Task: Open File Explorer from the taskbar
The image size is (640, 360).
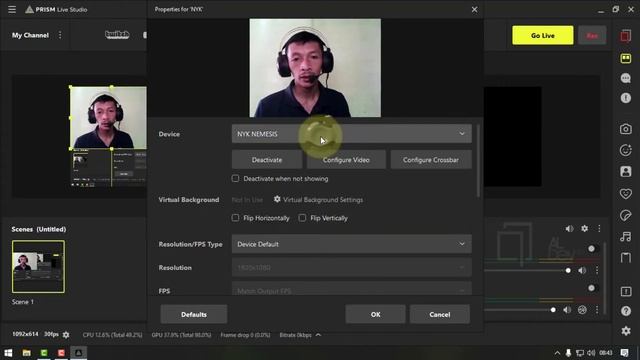Action: [27, 353]
